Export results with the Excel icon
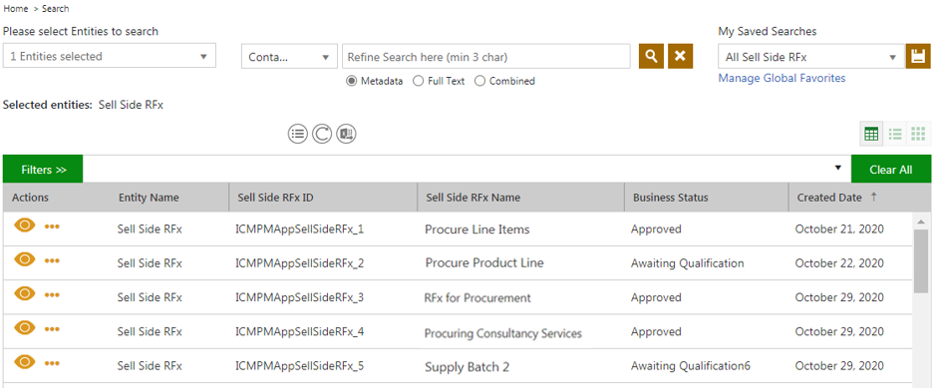933x388 pixels. coord(346,134)
